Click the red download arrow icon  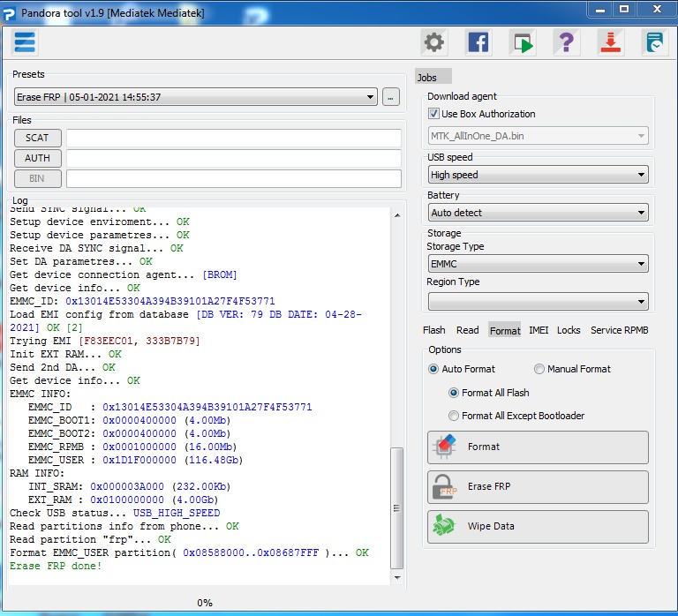click(611, 42)
